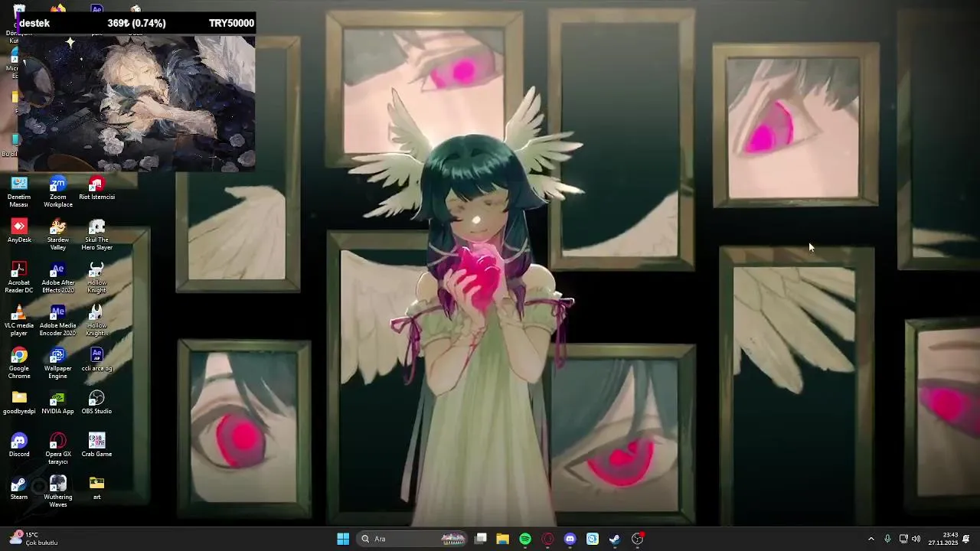The height and width of the screenshot is (551, 980).
Task: Open the network tray icon
Action: pyautogui.click(x=903, y=539)
